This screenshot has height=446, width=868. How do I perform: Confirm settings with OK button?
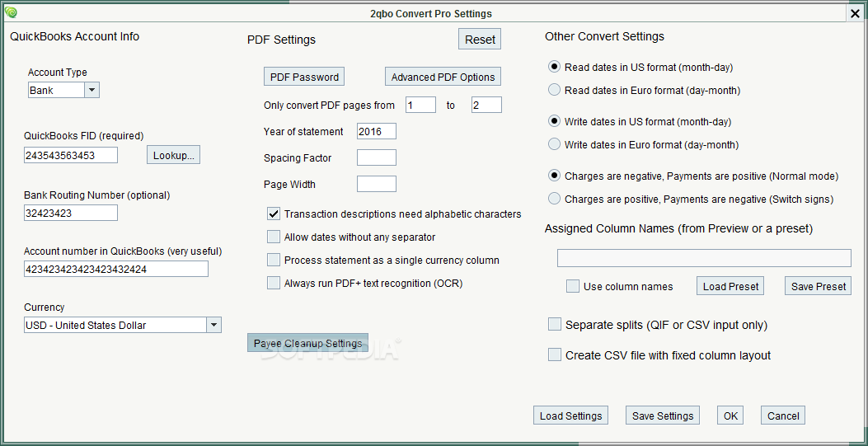click(730, 415)
